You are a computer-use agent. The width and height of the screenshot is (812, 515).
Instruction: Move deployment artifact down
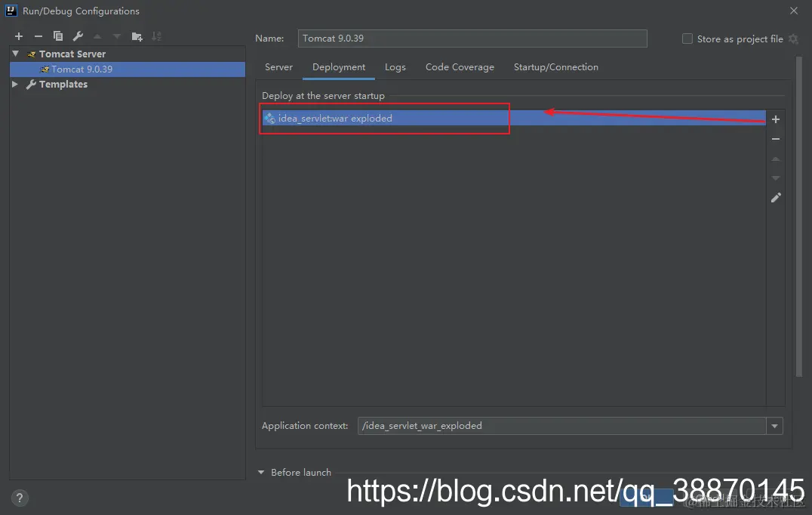[x=776, y=178]
